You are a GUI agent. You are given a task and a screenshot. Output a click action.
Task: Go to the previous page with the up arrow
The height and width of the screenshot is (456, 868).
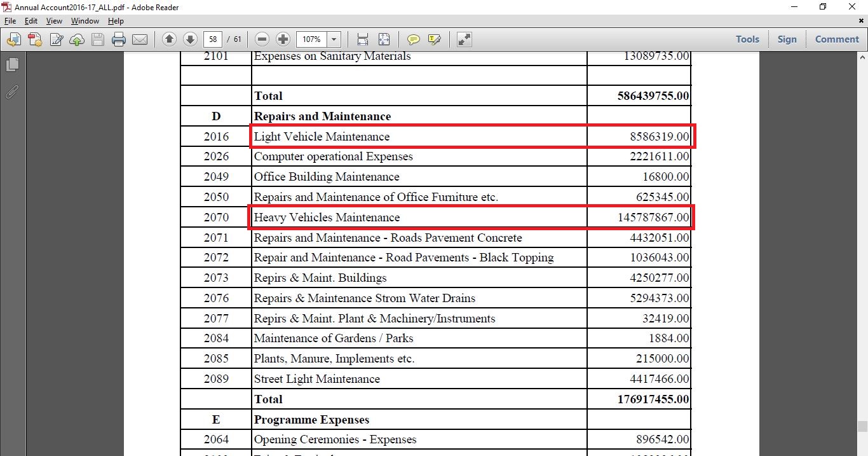169,39
